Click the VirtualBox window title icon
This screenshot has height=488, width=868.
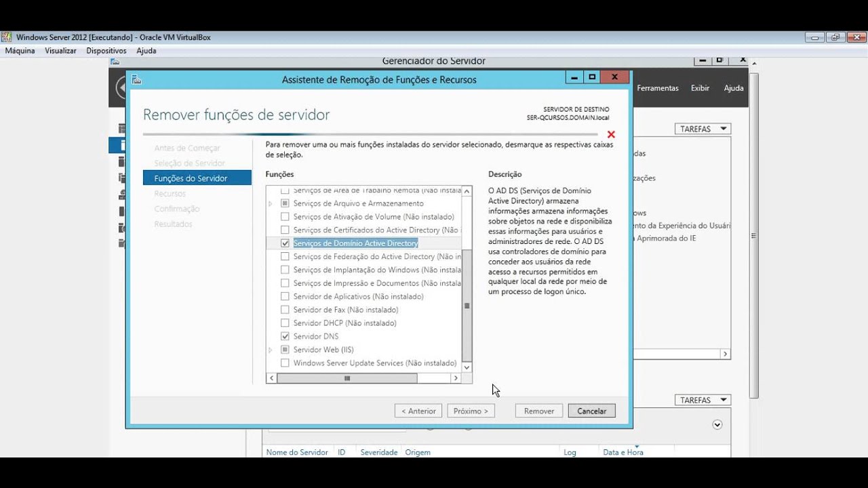(7, 37)
